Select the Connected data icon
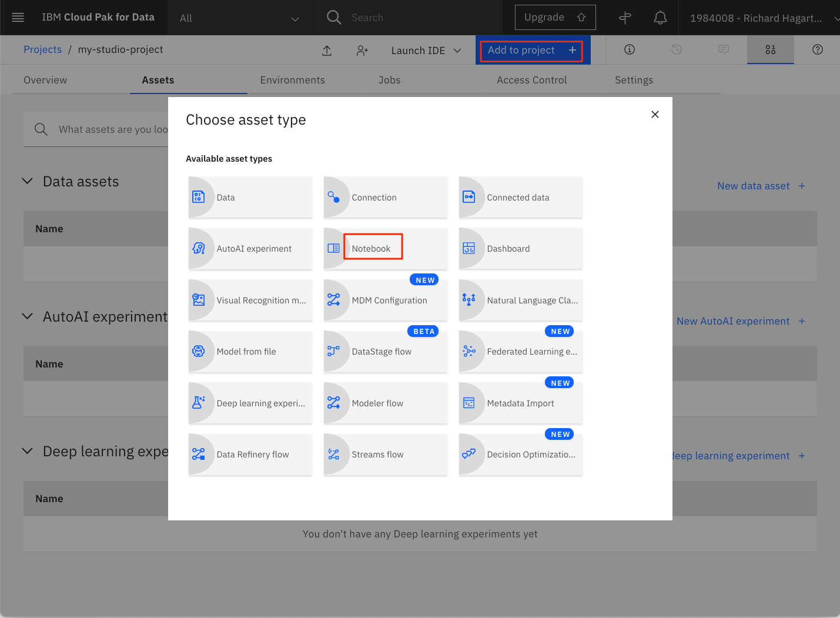 469,197
